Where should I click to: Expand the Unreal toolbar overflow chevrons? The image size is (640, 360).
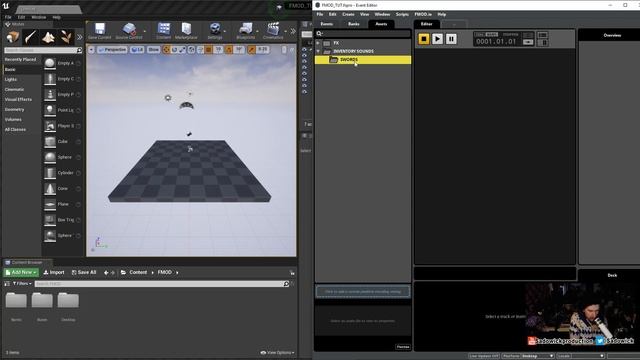293,31
